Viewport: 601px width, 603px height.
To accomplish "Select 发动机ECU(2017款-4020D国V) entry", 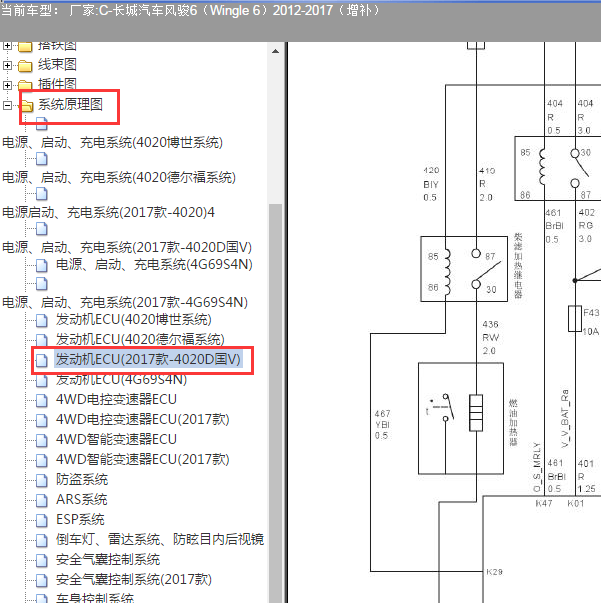I will click(x=148, y=359).
